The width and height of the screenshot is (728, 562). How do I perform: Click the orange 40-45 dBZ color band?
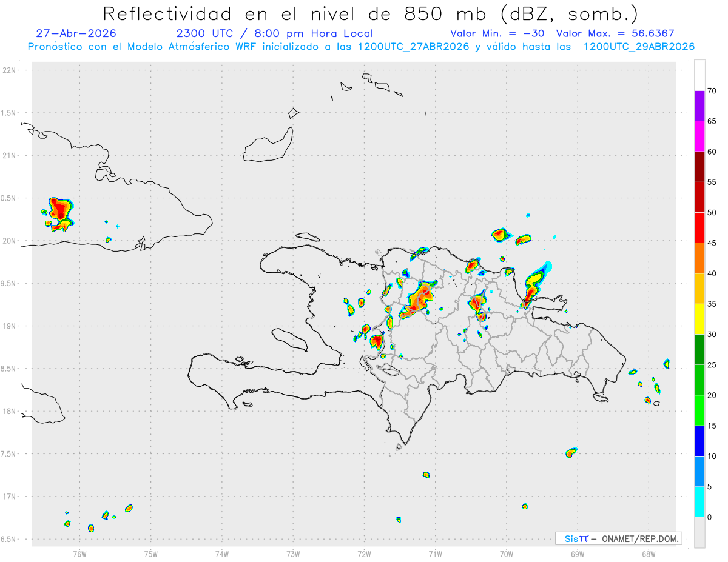coord(699,258)
